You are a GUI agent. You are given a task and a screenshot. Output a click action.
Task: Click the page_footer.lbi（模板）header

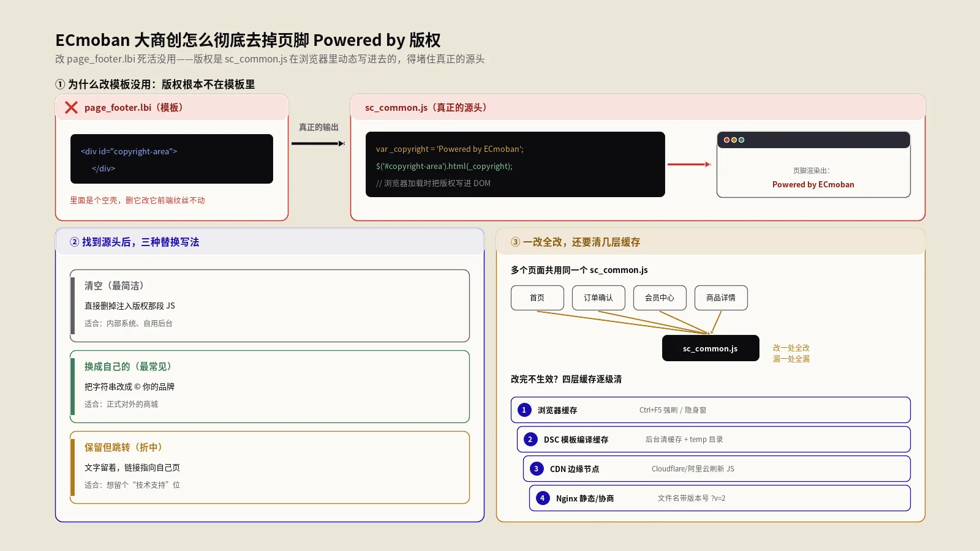(172, 107)
